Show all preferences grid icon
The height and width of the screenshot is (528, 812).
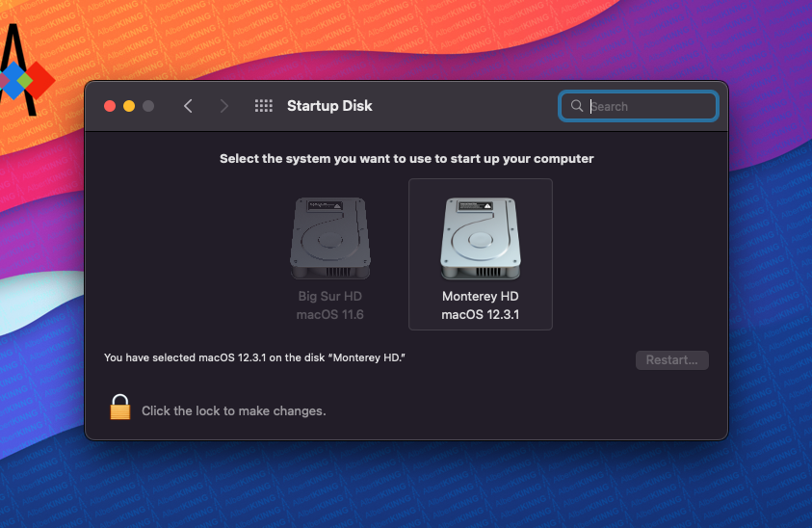[x=264, y=106]
